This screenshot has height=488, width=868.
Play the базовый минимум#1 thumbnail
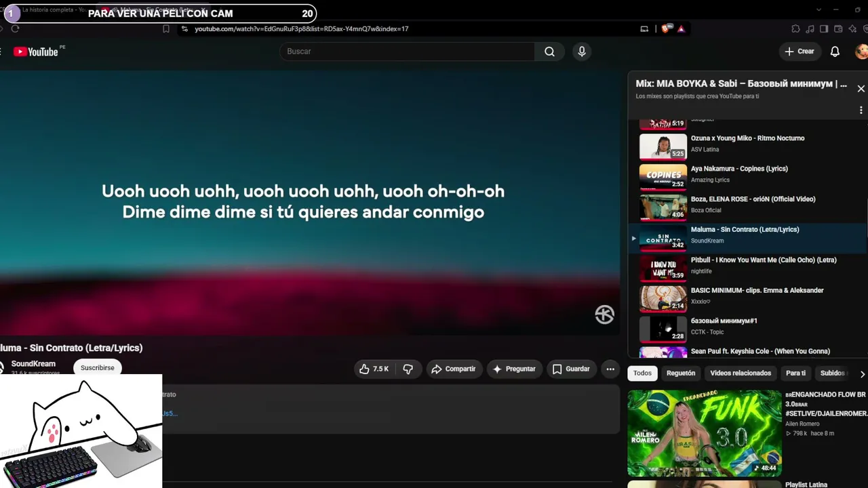click(663, 329)
